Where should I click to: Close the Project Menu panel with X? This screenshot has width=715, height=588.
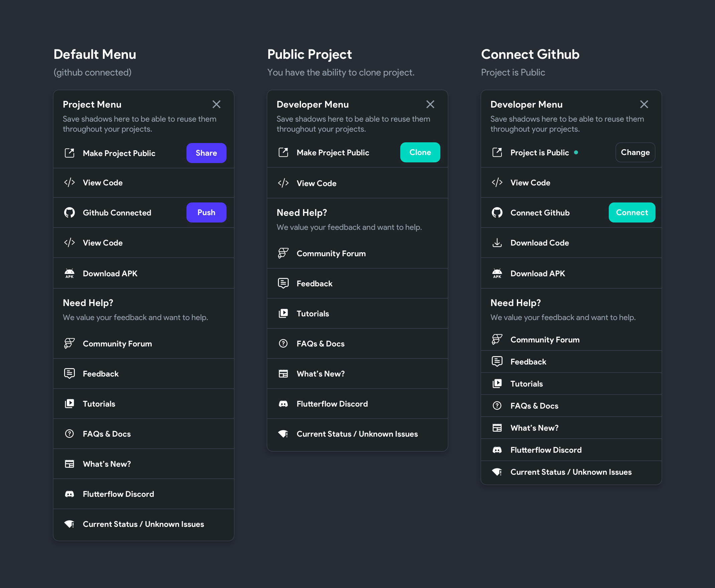click(217, 104)
